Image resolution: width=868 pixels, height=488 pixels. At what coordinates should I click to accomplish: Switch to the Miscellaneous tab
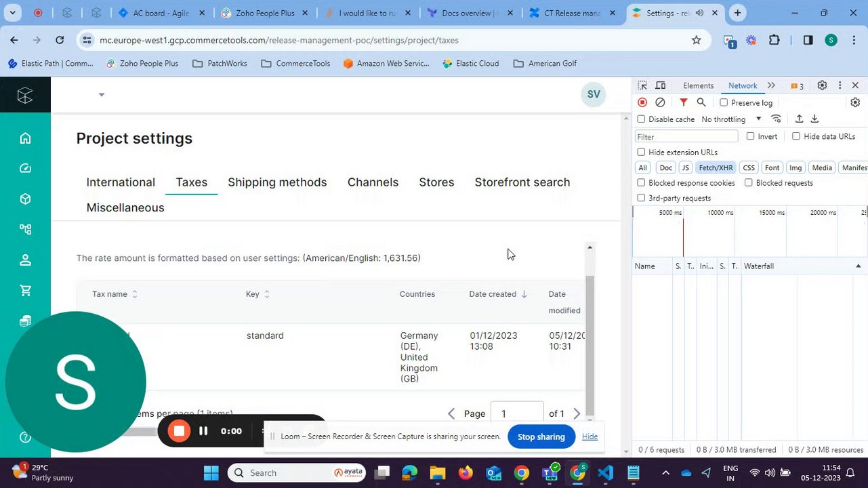(x=125, y=207)
